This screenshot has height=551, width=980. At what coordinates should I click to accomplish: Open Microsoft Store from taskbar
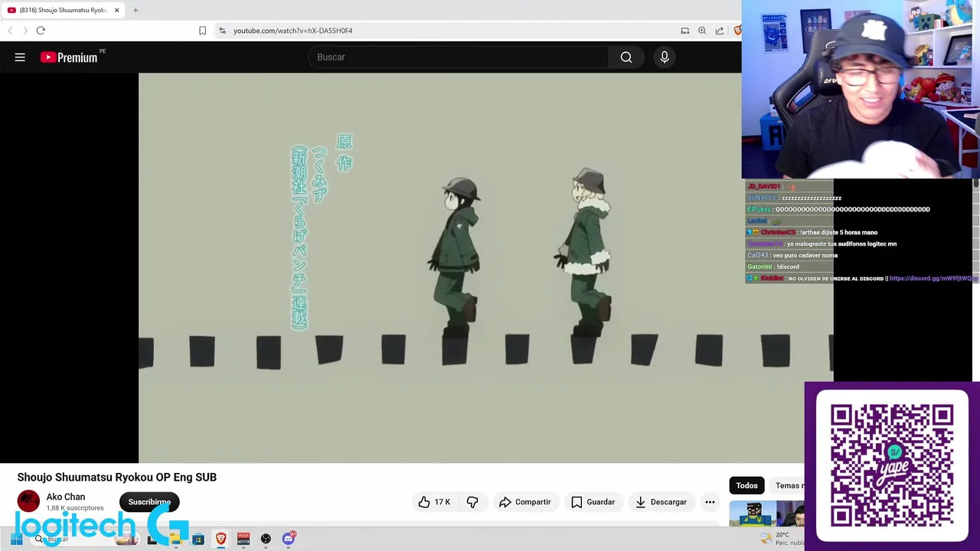coord(198,539)
